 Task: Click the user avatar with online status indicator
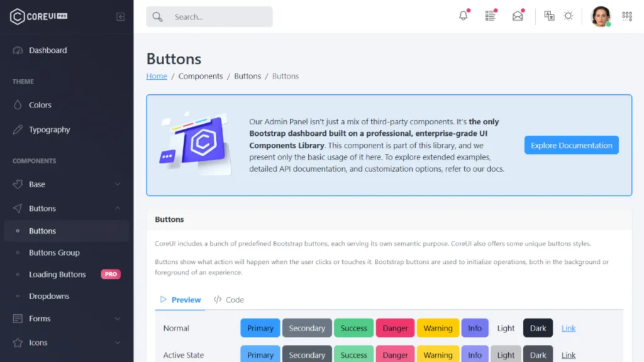[601, 16]
